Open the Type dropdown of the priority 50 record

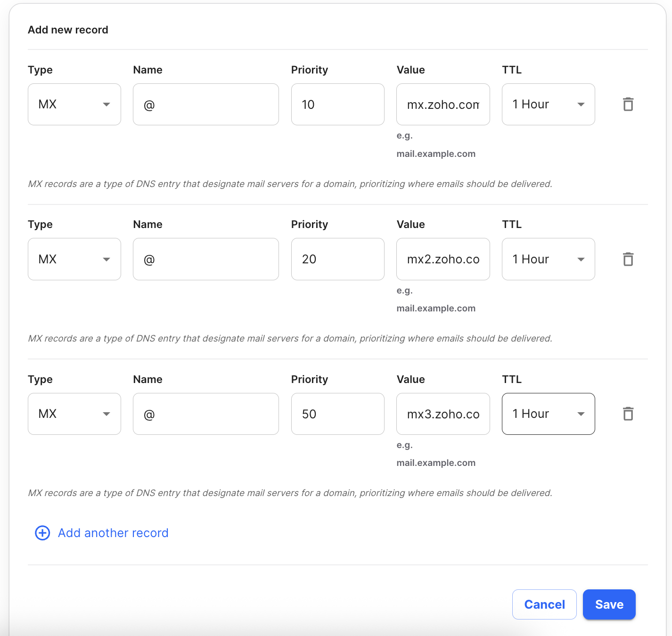click(x=74, y=414)
